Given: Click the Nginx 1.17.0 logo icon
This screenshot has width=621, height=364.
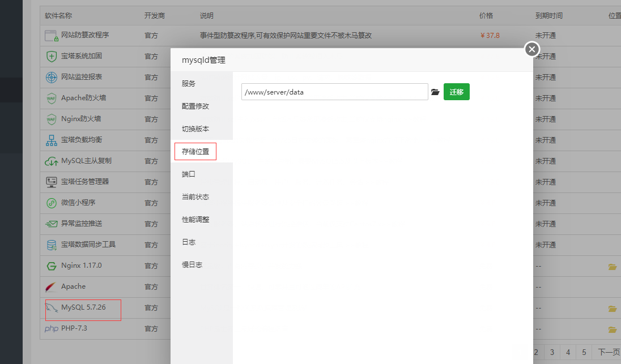Looking at the screenshot, I should click(x=52, y=266).
